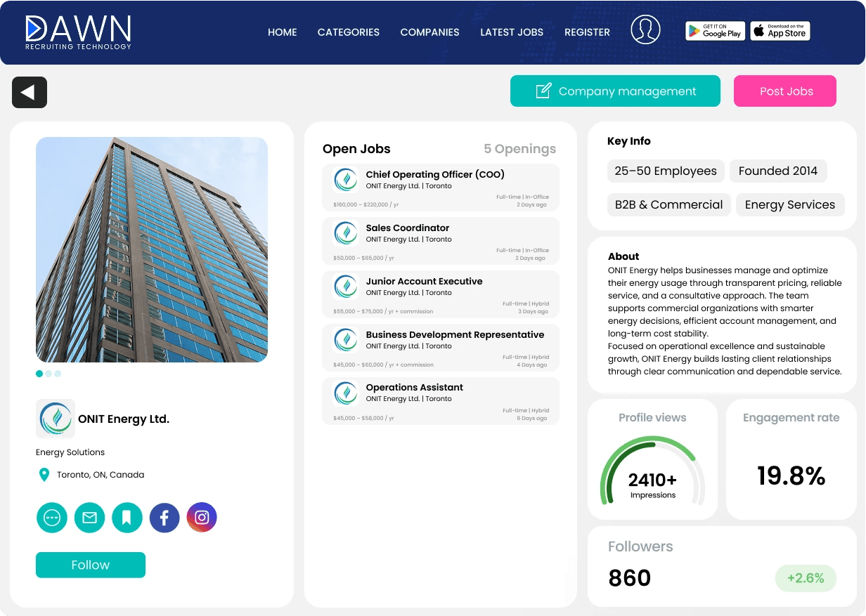Open the Junior Account Executive job listing

441,294
